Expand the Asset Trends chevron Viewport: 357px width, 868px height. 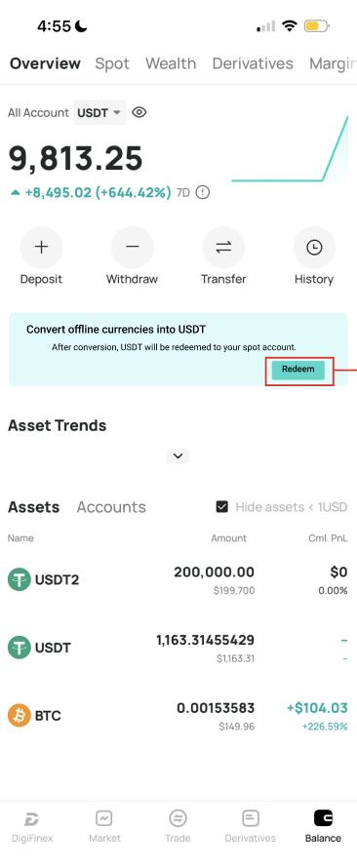tap(178, 456)
